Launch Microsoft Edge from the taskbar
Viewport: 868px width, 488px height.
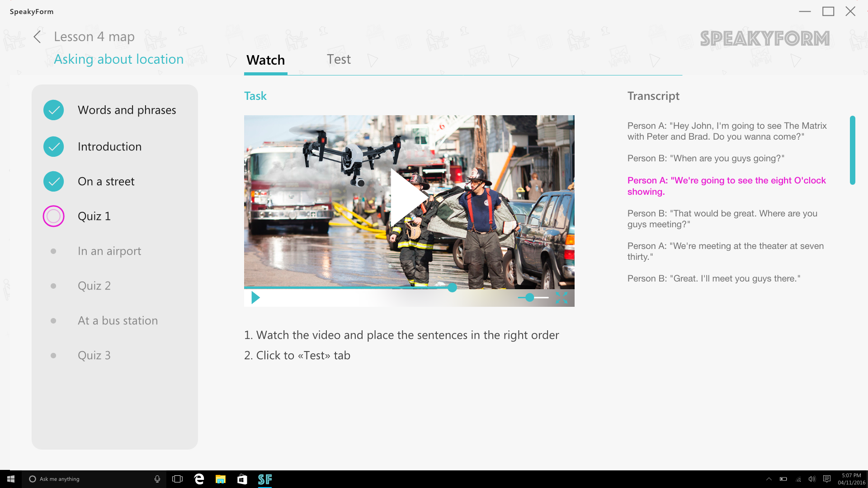(x=199, y=479)
